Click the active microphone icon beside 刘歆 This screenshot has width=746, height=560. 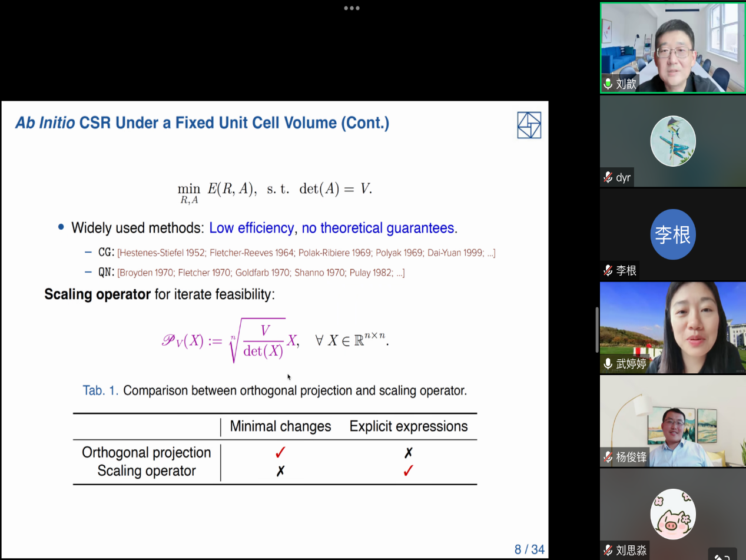608,84
